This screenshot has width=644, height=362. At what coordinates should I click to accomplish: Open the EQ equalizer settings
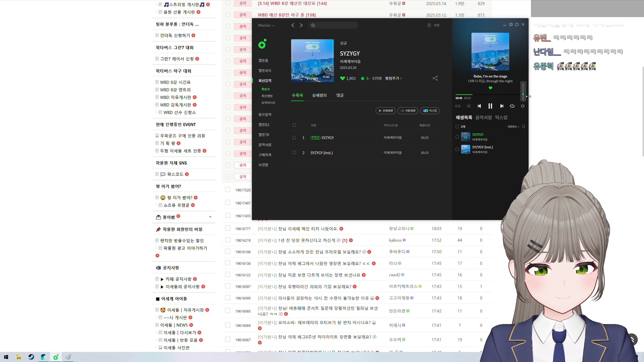click(x=458, y=106)
